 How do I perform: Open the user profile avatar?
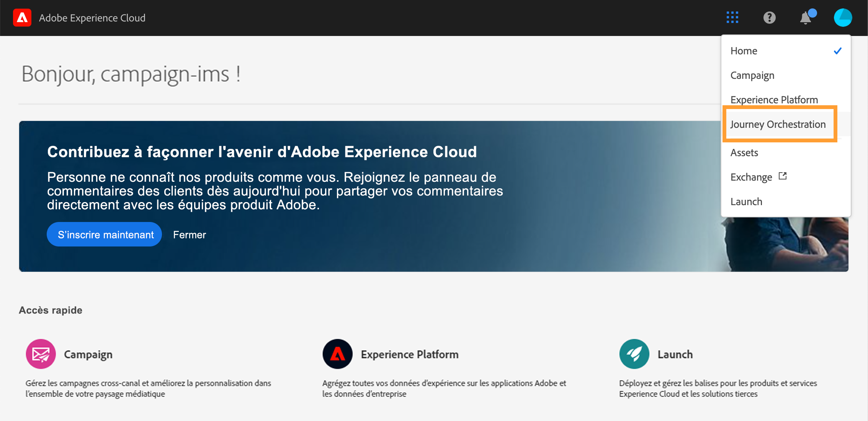coord(843,18)
